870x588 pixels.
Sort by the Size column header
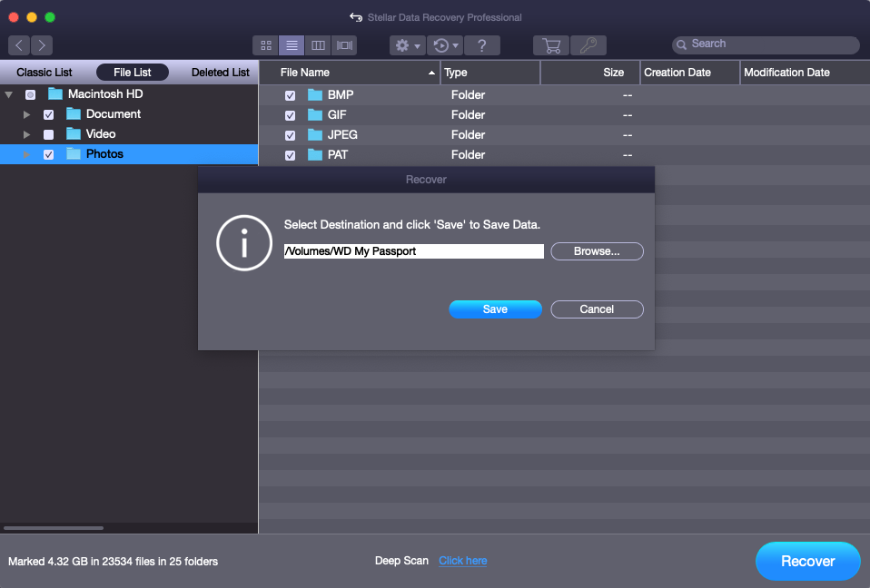pyautogui.click(x=590, y=72)
